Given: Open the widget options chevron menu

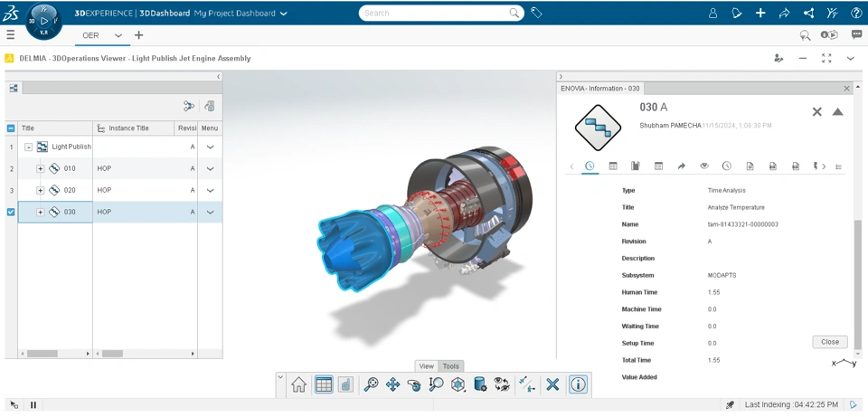Looking at the screenshot, I should tap(851, 58).
